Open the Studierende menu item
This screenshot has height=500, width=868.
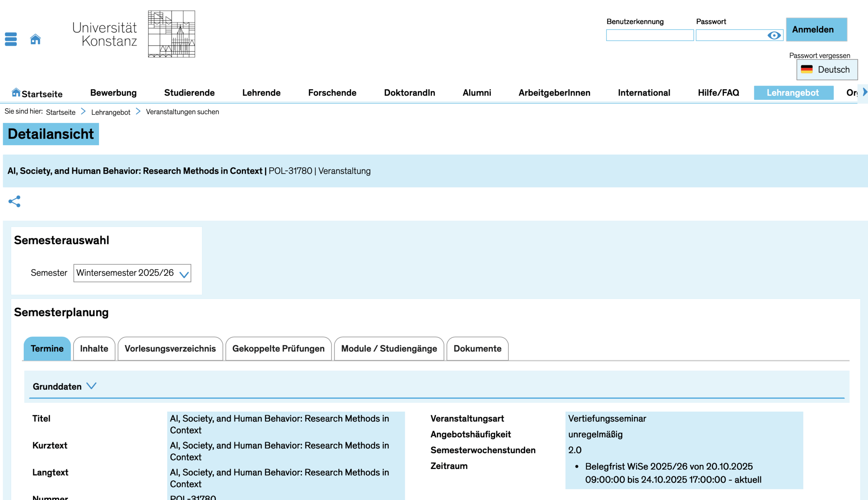pyautogui.click(x=189, y=93)
